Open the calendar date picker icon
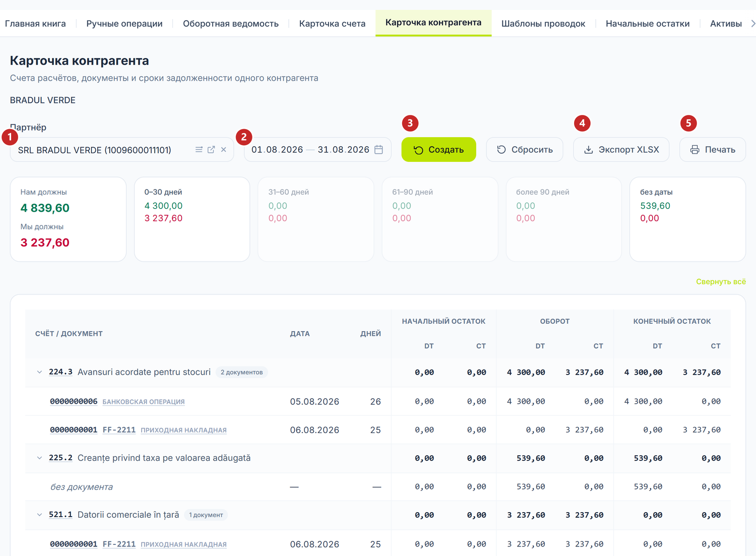Image resolution: width=756 pixels, height=556 pixels. [x=379, y=150]
